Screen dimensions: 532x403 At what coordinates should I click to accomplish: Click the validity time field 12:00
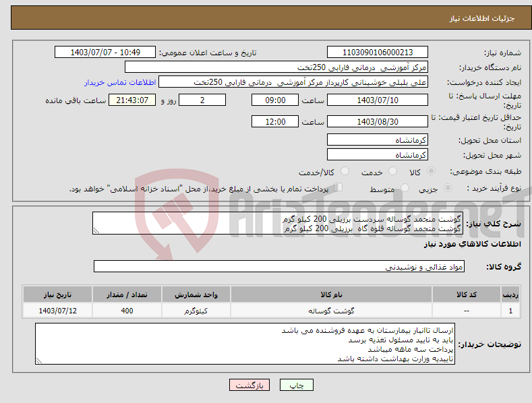pyautogui.click(x=275, y=121)
